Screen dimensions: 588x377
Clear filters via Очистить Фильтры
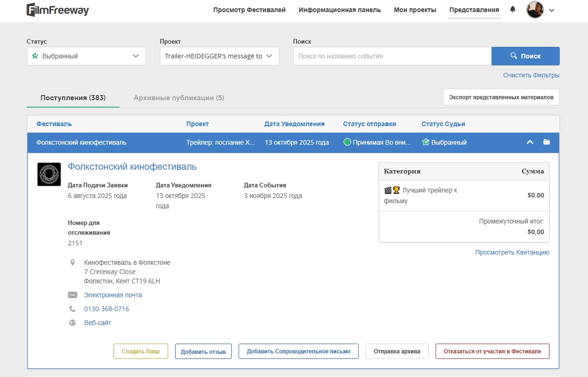tap(531, 75)
